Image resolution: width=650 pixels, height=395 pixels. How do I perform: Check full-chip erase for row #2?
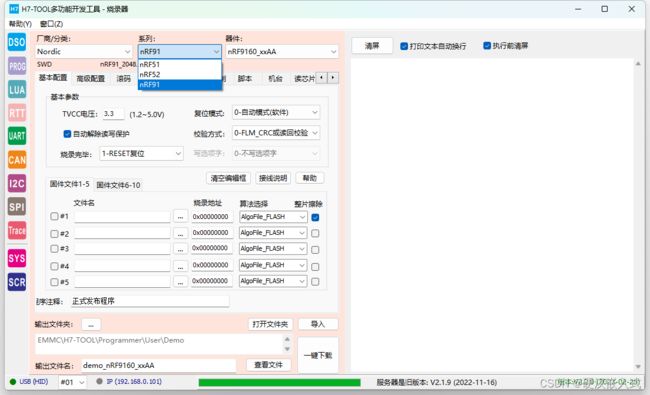point(315,233)
